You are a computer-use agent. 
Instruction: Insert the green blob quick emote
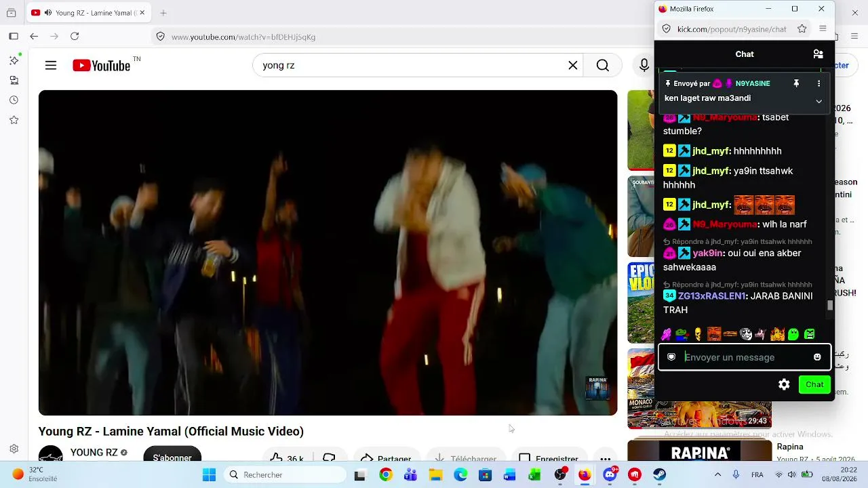[x=793, y=334]
